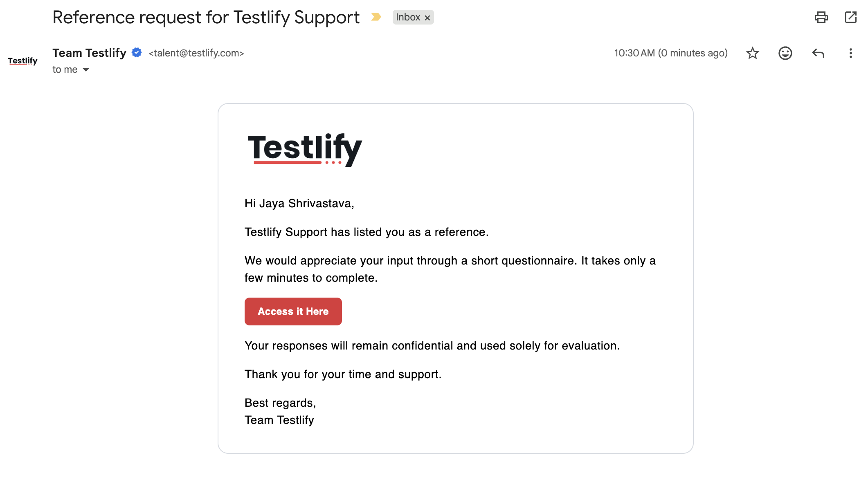This screenshot has height=502, width=868.
Task: Toggle the yellow importance marker
Action: pos(376,17)
